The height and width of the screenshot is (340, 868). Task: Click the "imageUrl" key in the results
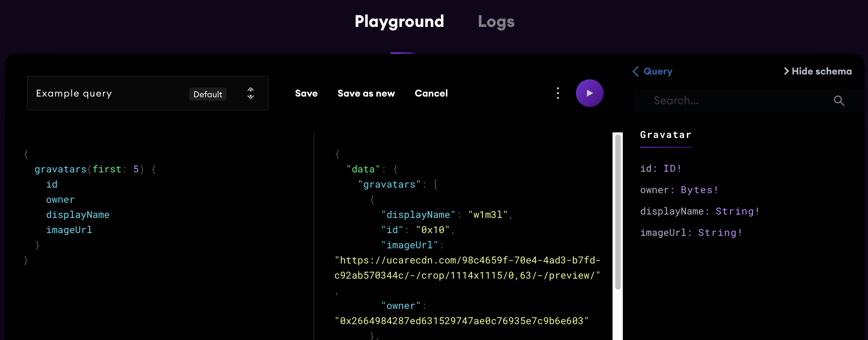[x=409, y=245]
